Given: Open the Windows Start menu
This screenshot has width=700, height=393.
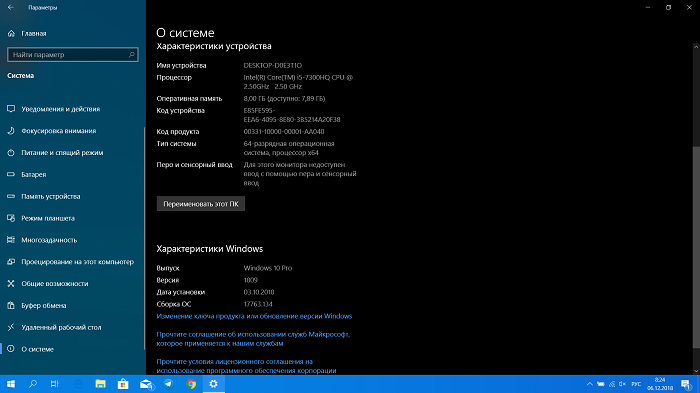Looking at the screenshot, I should (x=11, y=384).
